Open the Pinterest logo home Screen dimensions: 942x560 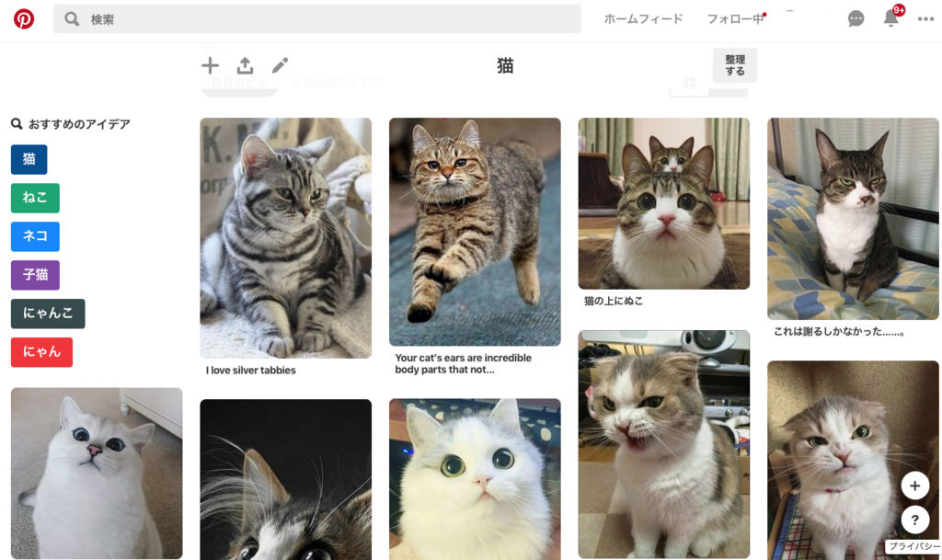pos(24,19)
